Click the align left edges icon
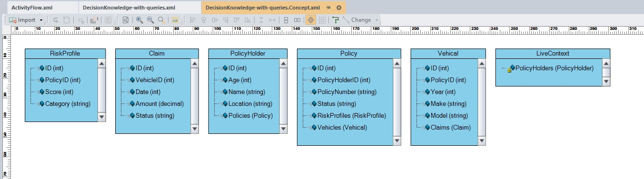The height and width of the screenshot is (179, 644). click(x=193, y=20)
